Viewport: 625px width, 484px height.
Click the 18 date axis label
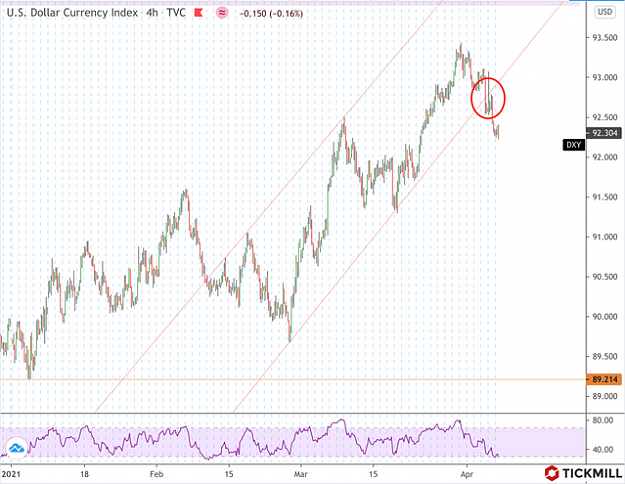(x=84, y=474)
